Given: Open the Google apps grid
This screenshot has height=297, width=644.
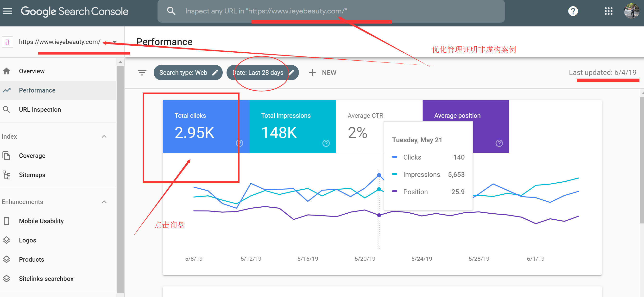Looking at the screenshot, I should (x=608, y=11).
